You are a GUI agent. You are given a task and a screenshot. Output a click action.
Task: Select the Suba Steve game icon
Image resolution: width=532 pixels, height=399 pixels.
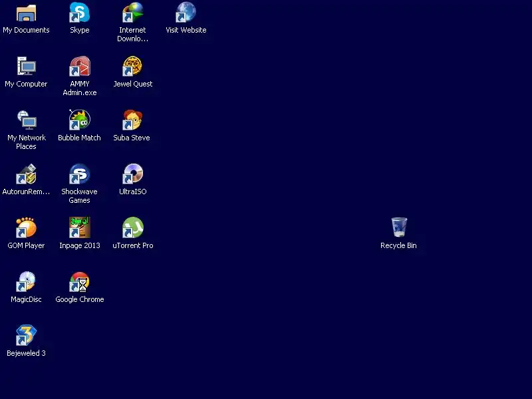pyautogui.click(x=132, y=120)
